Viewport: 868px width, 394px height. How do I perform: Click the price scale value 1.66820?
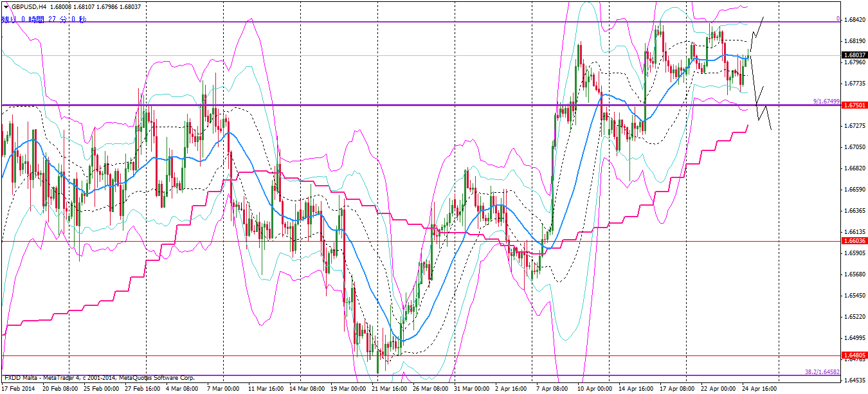(854, 168)
